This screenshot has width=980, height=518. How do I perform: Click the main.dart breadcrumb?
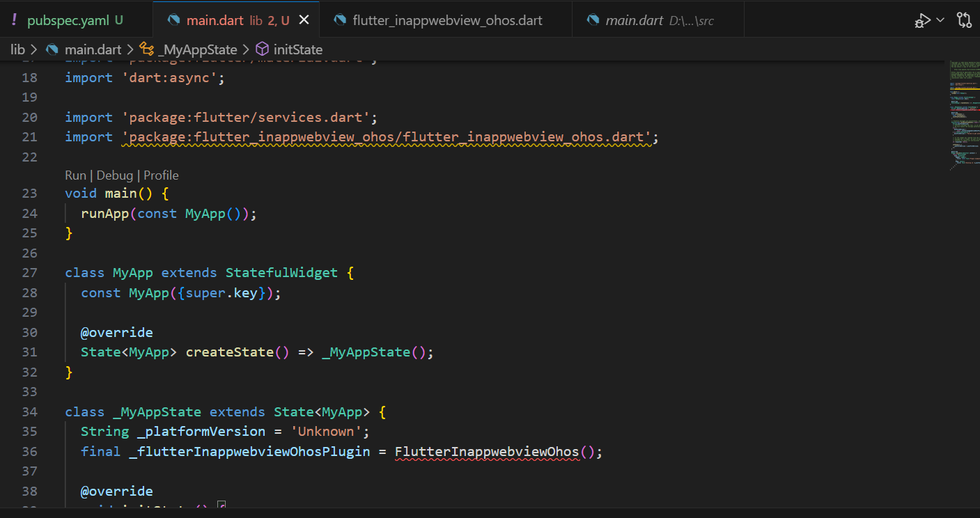click(x=93, y=49)
